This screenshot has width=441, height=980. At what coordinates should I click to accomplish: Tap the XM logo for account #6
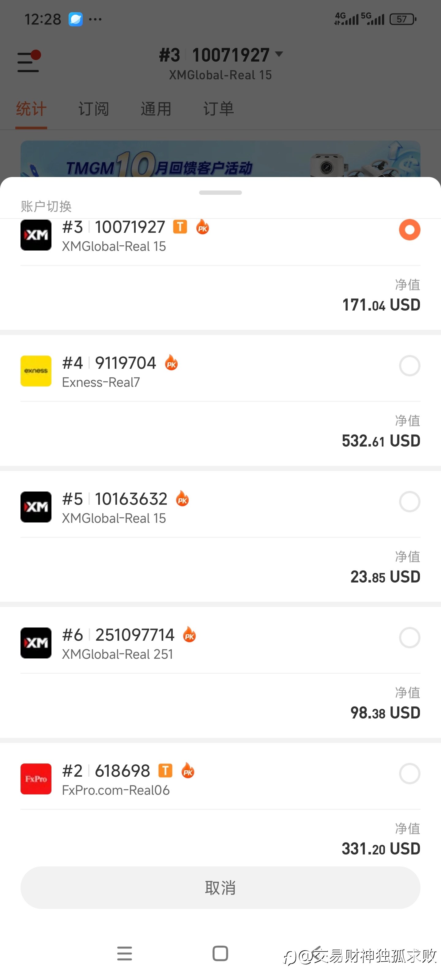click(x=36, y=643)
